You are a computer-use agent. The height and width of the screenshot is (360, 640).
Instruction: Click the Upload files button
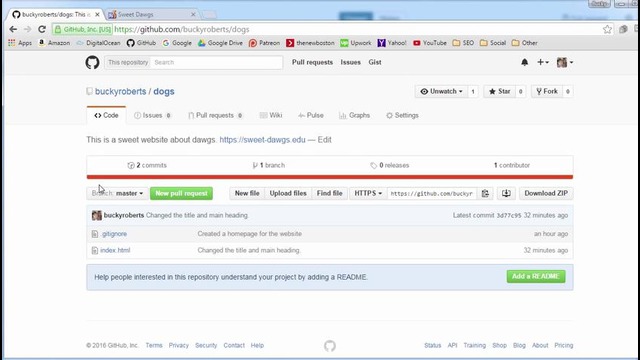288,193
